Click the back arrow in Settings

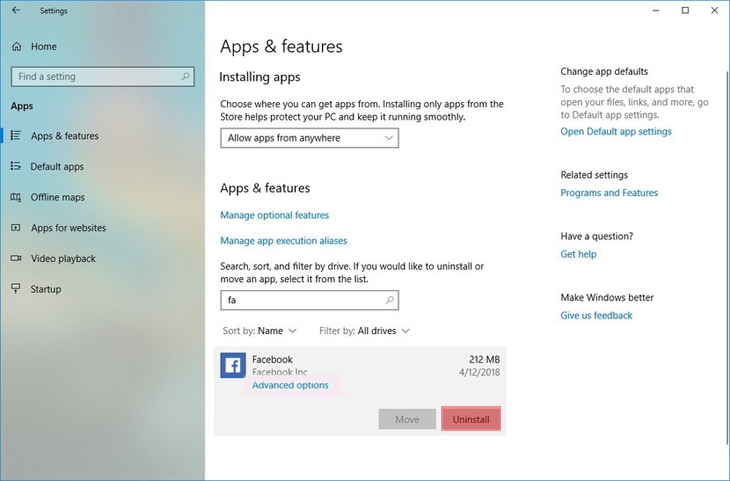point(16,10)
